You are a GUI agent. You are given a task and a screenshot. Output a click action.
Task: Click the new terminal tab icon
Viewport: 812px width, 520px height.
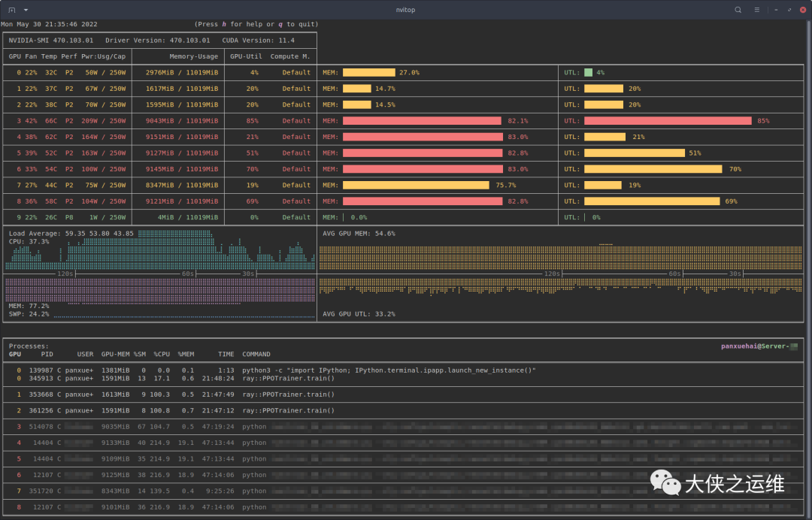[x=11, y=10]
